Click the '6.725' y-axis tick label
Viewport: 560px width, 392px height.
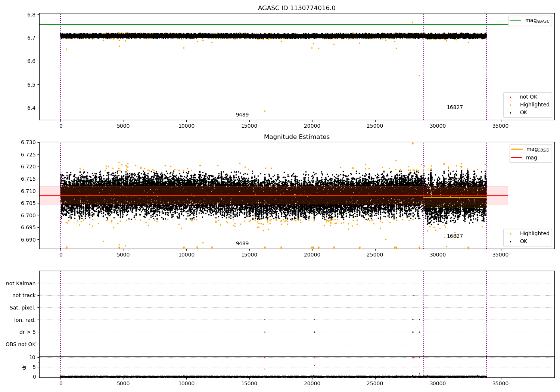point(28,155)
